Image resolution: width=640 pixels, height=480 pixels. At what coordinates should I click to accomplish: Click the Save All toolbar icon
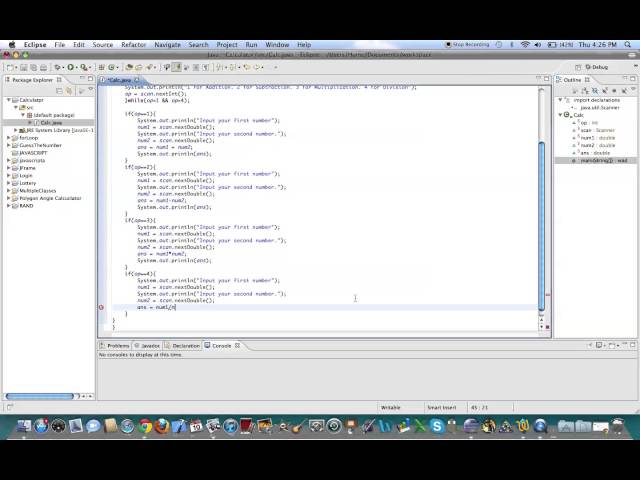coord(34,67)
